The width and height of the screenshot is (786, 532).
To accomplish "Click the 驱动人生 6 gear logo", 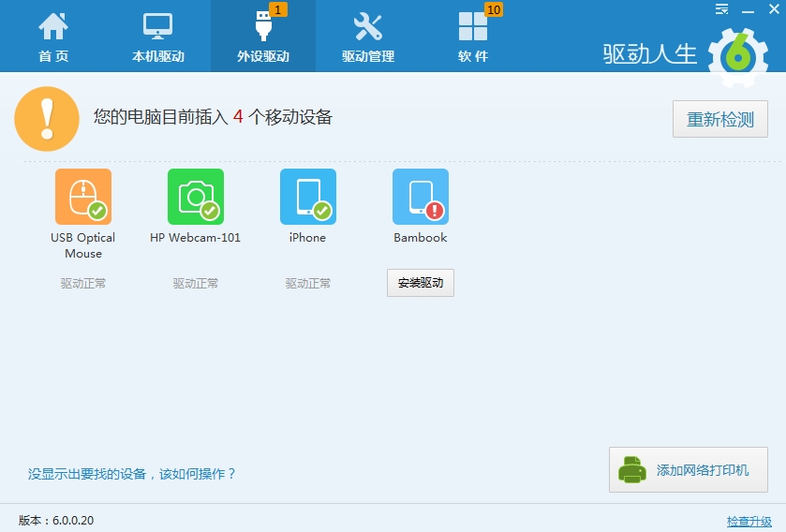I will [738, 56].
